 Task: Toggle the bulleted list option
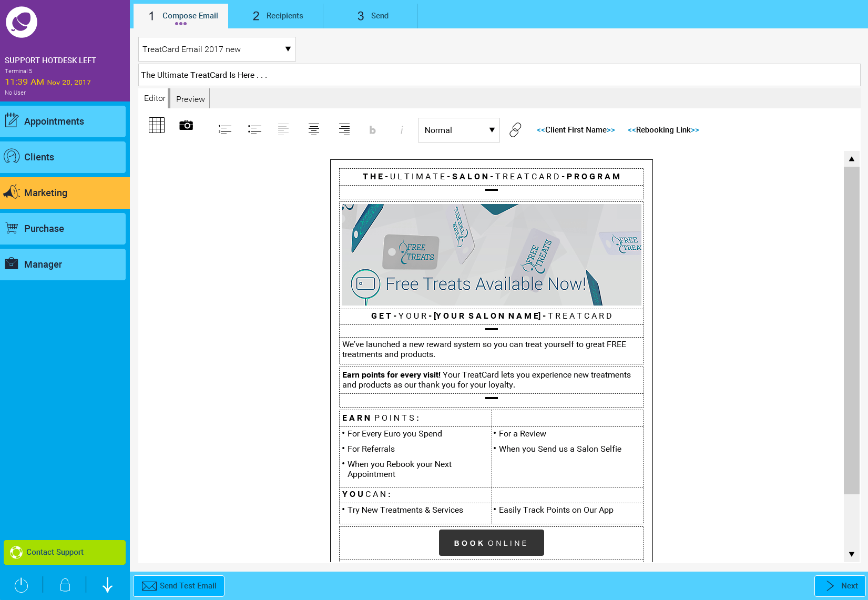255,129
